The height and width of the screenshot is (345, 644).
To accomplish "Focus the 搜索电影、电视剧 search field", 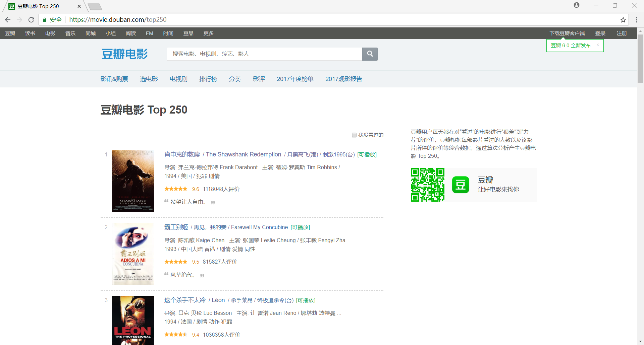I will [x=264, y=54].
